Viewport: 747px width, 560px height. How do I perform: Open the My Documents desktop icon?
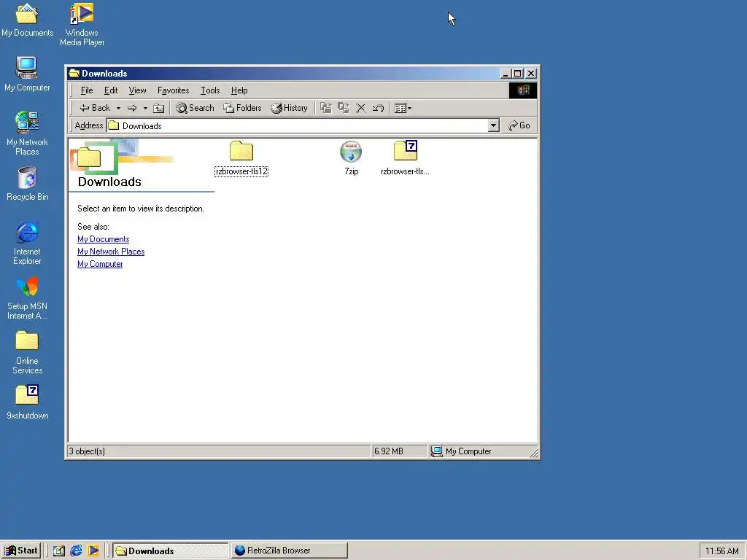(x=27, y=20)
